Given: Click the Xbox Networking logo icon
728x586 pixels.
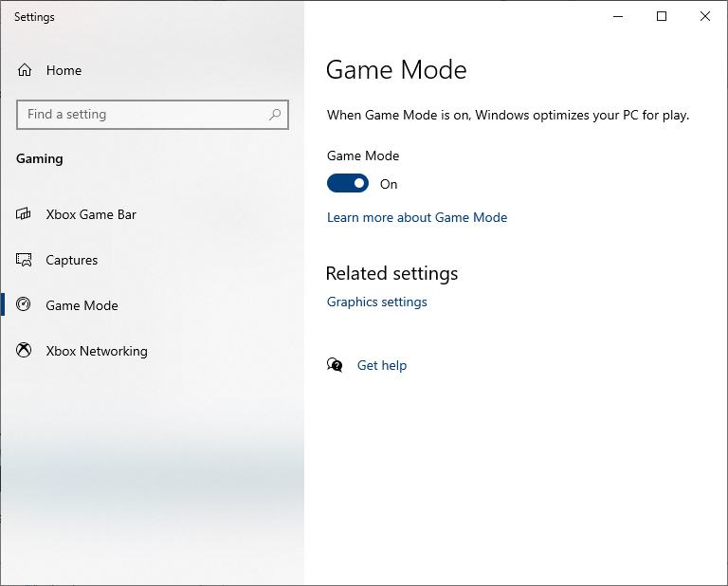Looking at the screenshot, I should [x=24, y=350].
